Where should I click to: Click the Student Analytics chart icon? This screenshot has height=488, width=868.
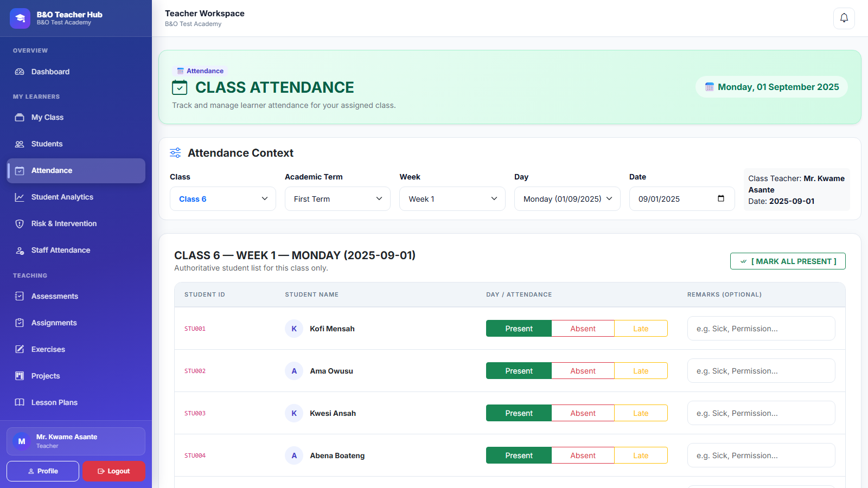coord(20,197)
